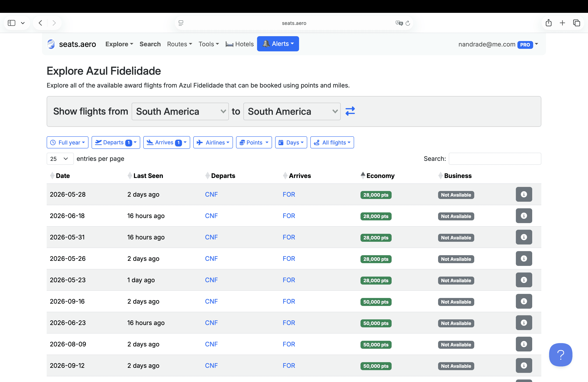This screenshot has height=382, width=588.
Task: Click the Safari sidebar icon
Action: tap(12, 23)
